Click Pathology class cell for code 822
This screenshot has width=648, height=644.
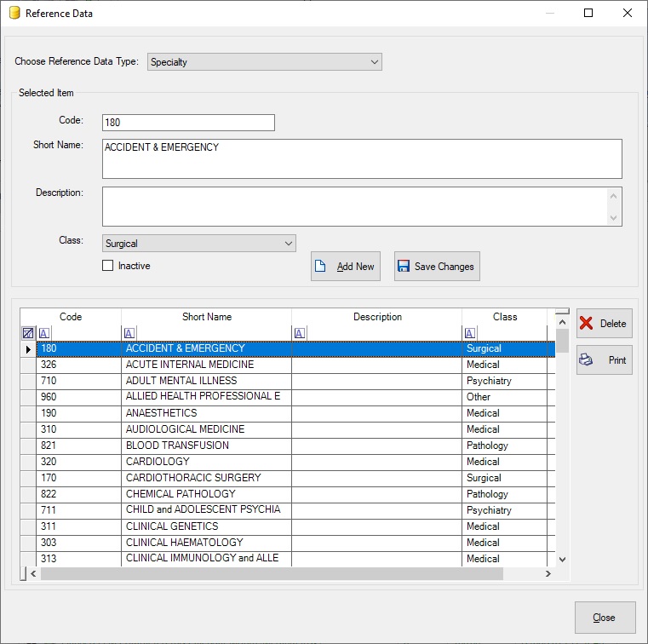click(x=505, y=494)
